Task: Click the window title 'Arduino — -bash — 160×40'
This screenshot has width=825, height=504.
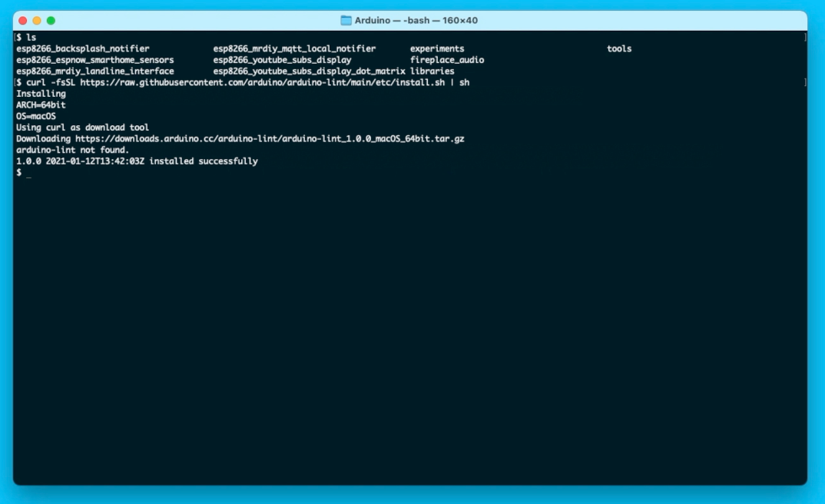Action: click(x=416, y=21)
